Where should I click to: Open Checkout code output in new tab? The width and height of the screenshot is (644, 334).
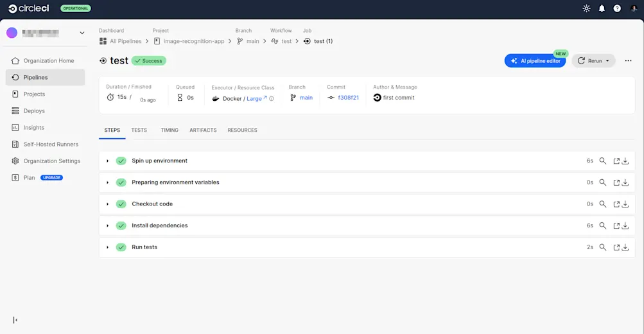[x=616, y=204]
